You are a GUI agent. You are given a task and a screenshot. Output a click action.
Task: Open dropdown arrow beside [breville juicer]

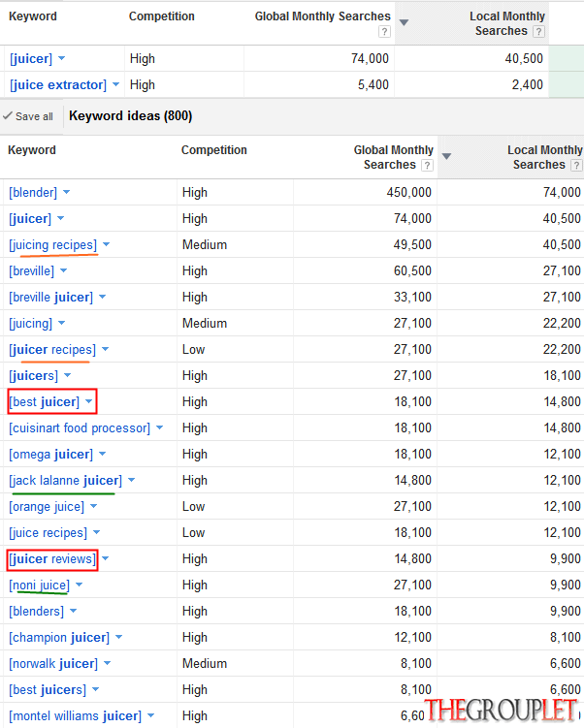click(x=102, y=297)
